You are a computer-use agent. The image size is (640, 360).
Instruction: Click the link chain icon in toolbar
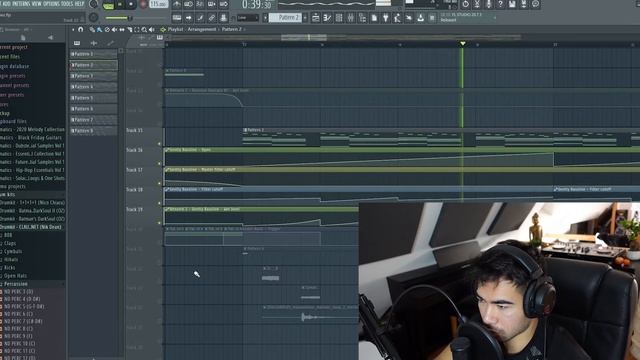[x=211, y=18]
